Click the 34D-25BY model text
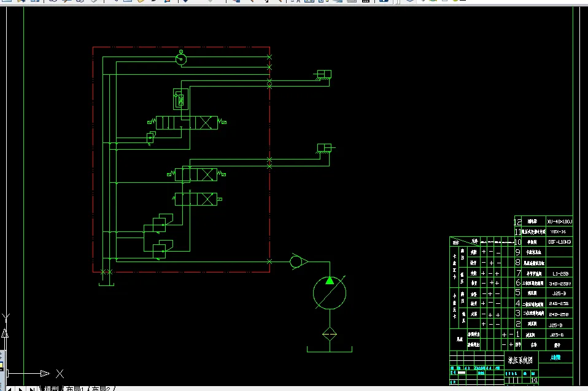The height and width of the screenshot is (391, 588). coord(560,284)
